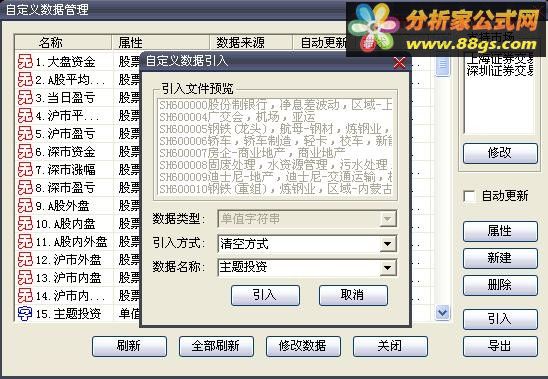Confirm import with dialog 引入 button
The width and height of the screenshot is (548, 379).
pos(265,295)
